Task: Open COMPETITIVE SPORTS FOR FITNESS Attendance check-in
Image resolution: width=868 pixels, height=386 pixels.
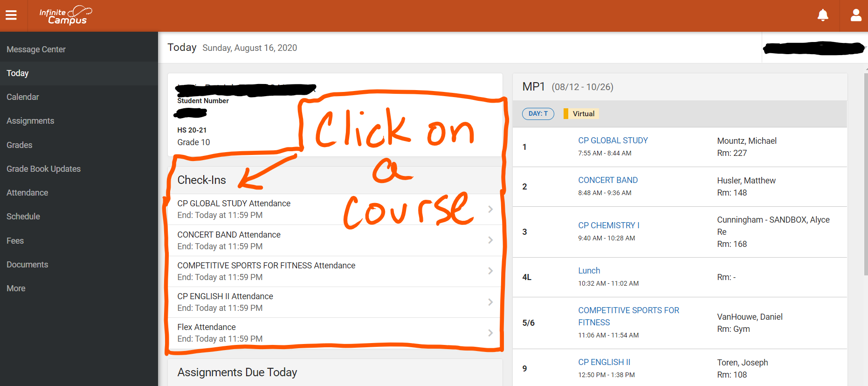Action: (x=335, y=271)
